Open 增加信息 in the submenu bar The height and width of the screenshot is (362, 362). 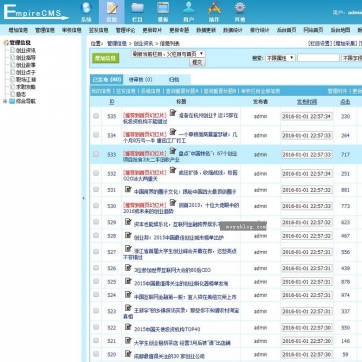point(18,30)
